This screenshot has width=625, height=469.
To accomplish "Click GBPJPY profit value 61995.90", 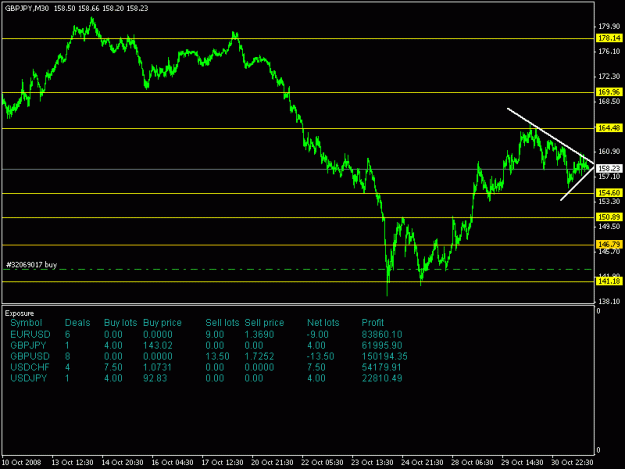I will pyautogui.click(x=382, y=345).
